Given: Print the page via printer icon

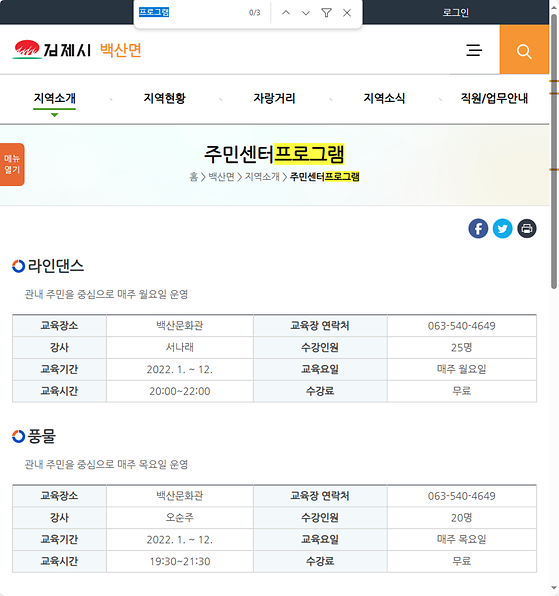Looking at the screenshot, I should coord(527,228).
